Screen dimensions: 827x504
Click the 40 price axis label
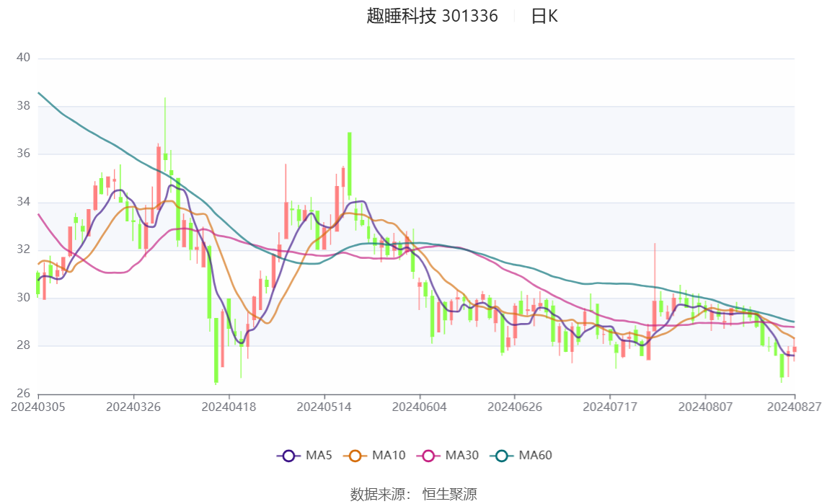coord(23,58)
